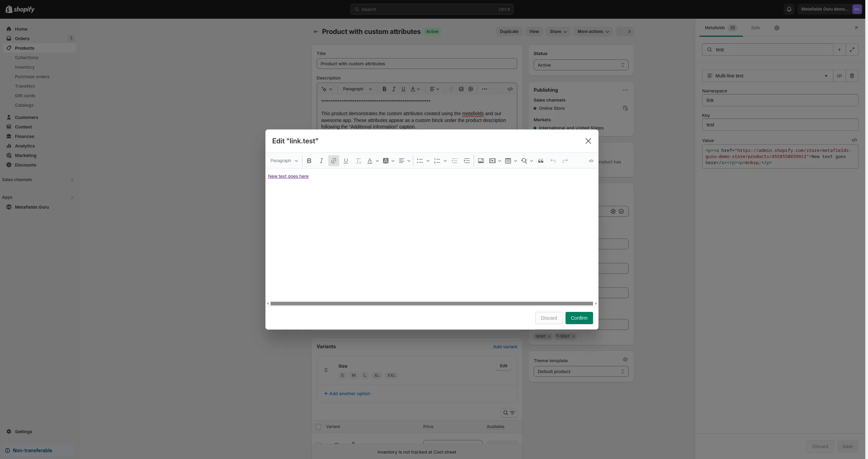Confirm the link.test edit
Screen dimensions: 868x459
[x=579, y=318]
